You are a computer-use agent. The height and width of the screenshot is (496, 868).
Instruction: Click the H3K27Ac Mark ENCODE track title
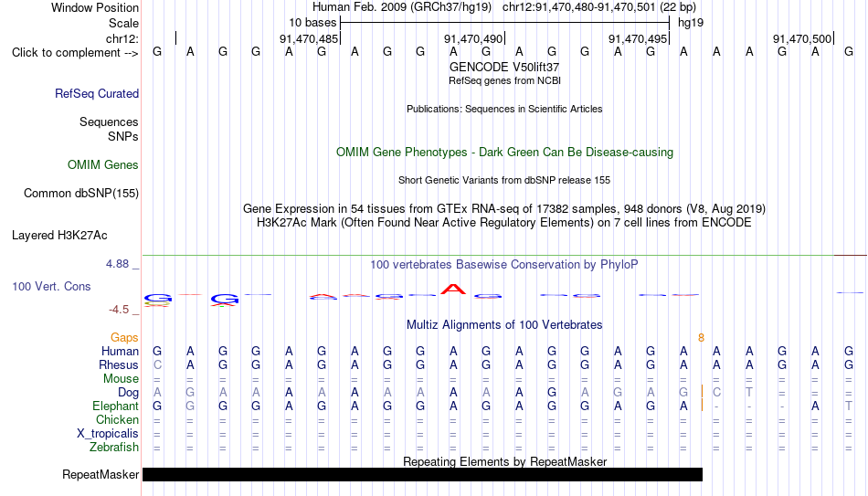point(504,223)
